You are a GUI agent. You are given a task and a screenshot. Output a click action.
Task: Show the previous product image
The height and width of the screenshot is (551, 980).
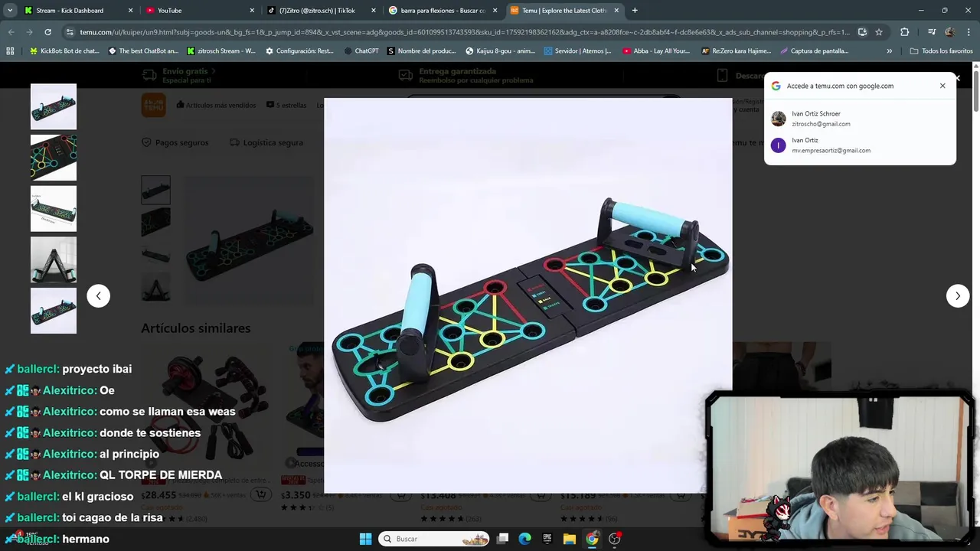coord(98,296)
